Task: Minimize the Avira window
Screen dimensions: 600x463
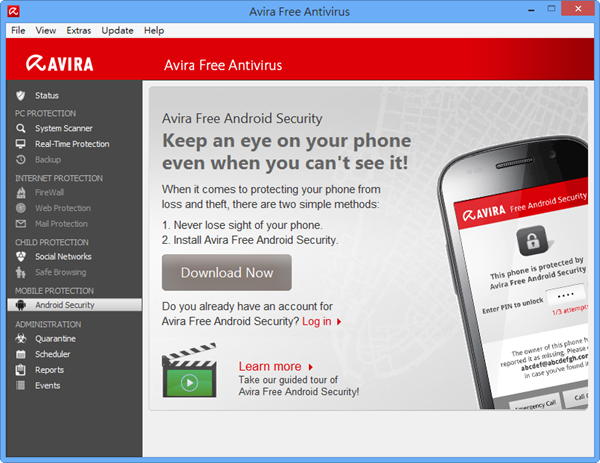Action: coord(531,10)
